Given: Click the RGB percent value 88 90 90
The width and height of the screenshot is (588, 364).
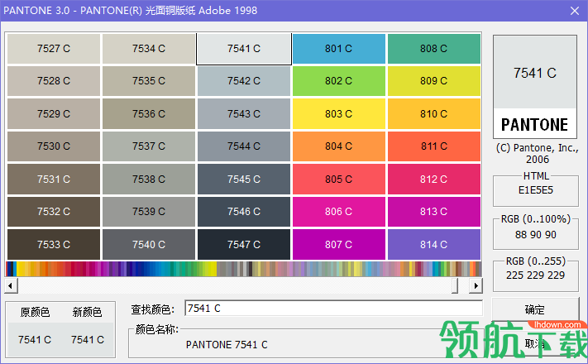Looking at the screenshot, I should [536, 235].
